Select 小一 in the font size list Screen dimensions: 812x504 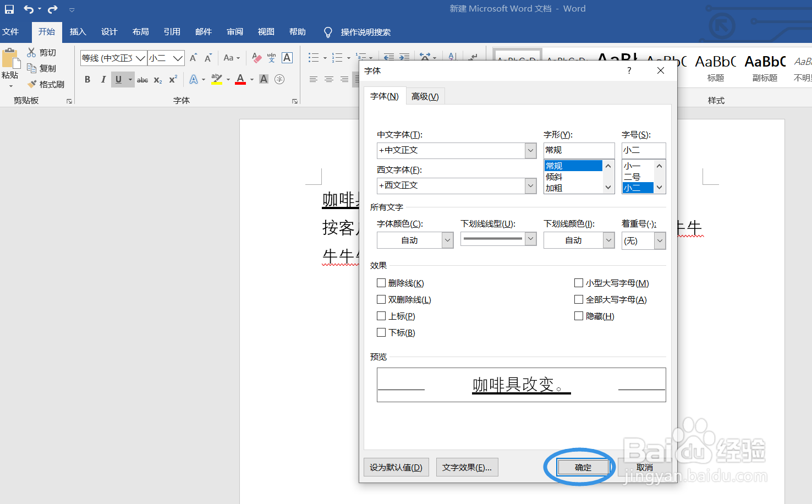(x=633, y=165)
